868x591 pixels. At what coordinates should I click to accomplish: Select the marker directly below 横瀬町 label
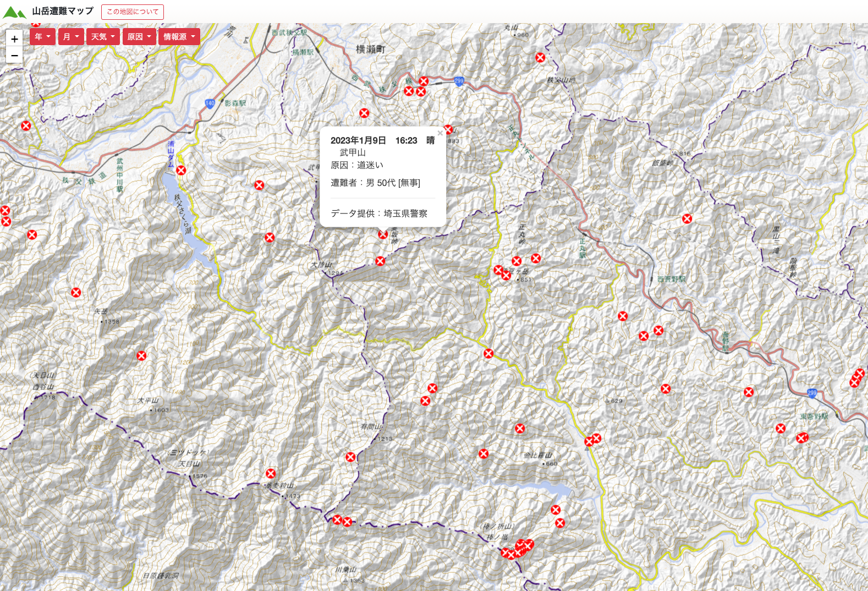[364, 113]
